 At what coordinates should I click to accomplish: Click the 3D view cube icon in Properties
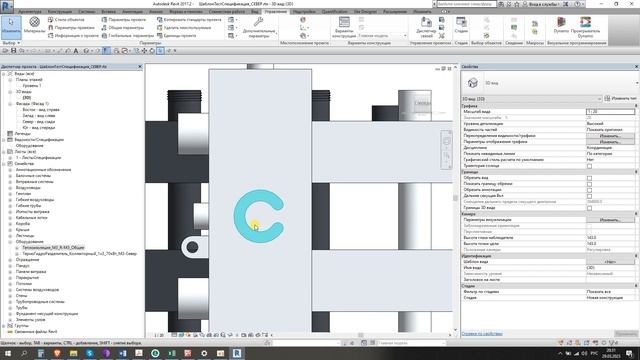pos(473,83)
